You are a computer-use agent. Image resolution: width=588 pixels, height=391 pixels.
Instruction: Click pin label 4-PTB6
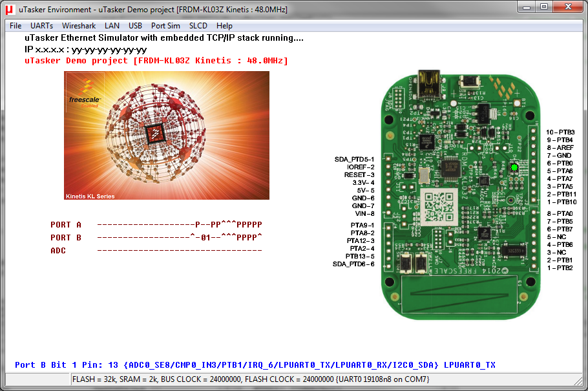click(x=560, y=245)
